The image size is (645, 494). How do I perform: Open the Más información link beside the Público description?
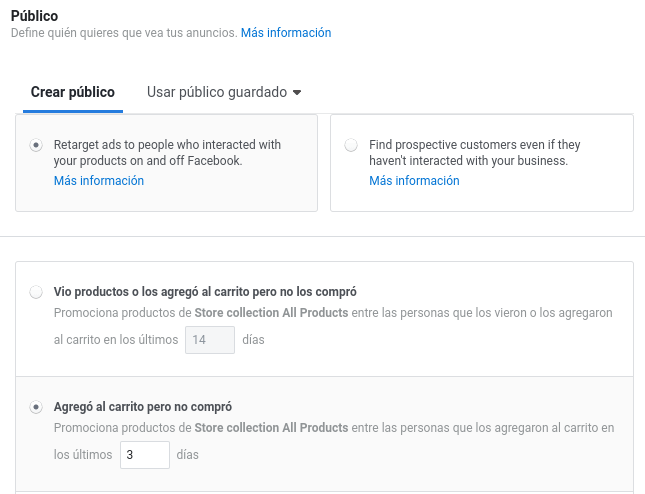(285, 33)
